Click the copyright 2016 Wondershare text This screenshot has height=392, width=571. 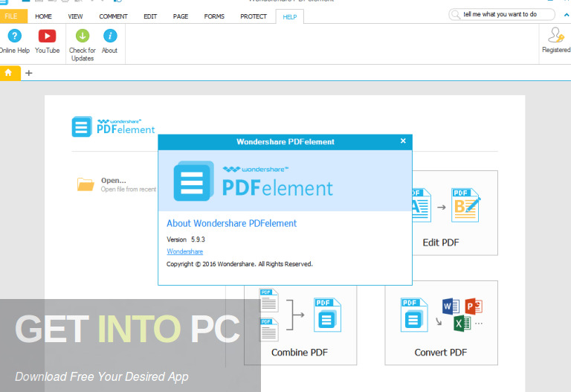[x=239, y=264]
